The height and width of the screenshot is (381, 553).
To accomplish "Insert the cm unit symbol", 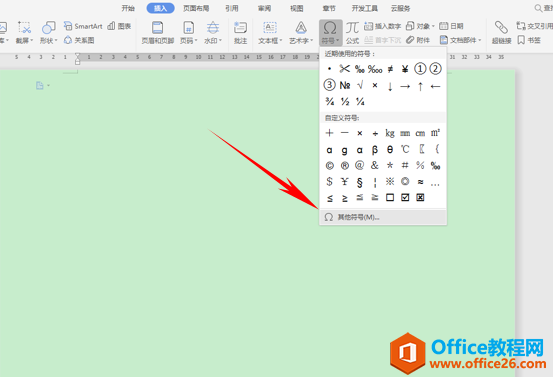I will (x=420, y=133).
